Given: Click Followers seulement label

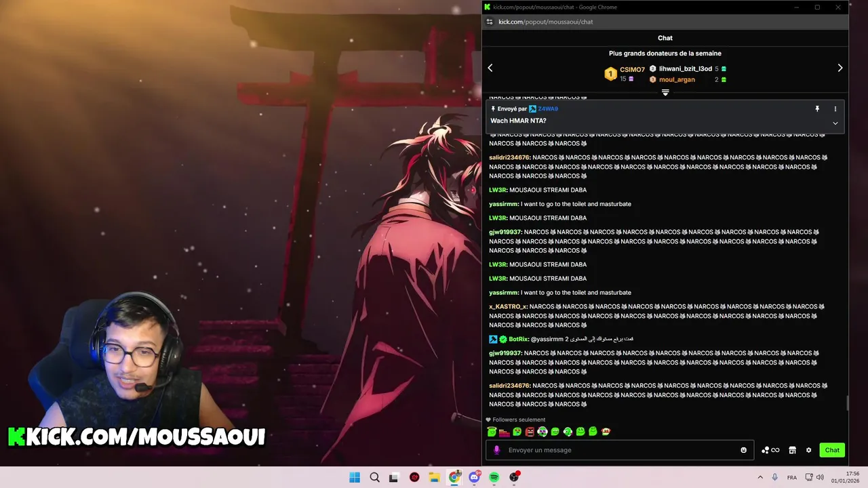Looking at the screenshot, I should point(519,420).
